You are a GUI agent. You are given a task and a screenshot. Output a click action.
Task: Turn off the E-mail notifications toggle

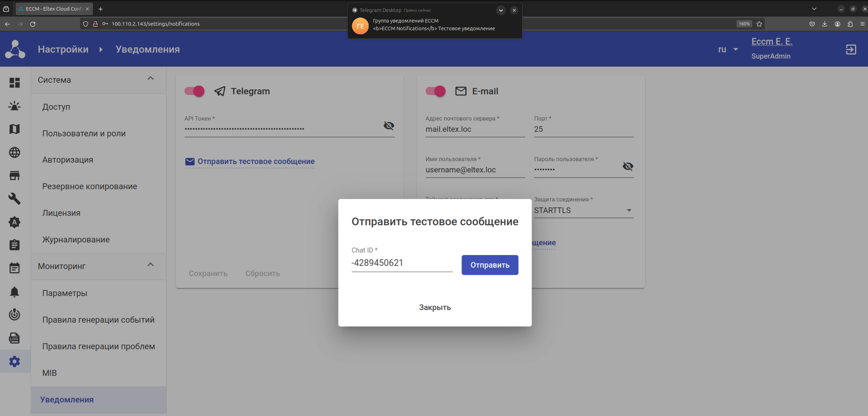pos(436,91)
